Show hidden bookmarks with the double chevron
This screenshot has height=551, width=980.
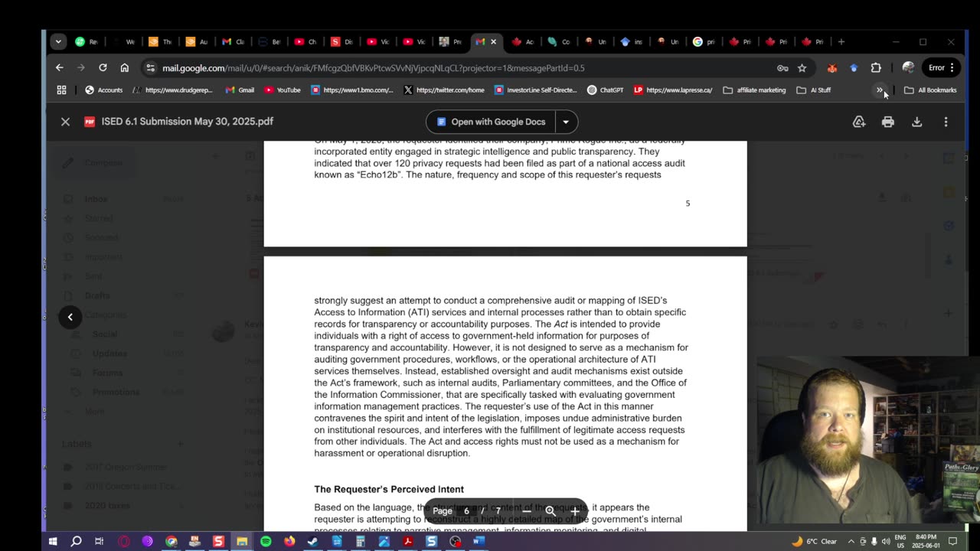(x=880, y=90)
